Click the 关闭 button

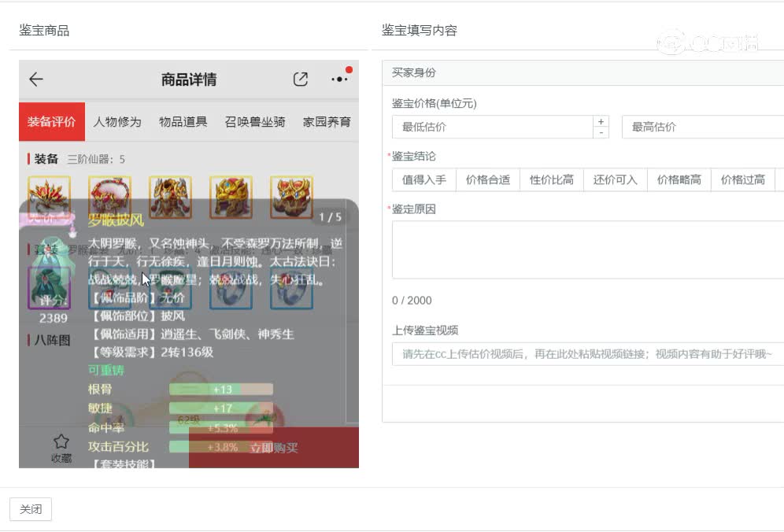coord(31,509)
